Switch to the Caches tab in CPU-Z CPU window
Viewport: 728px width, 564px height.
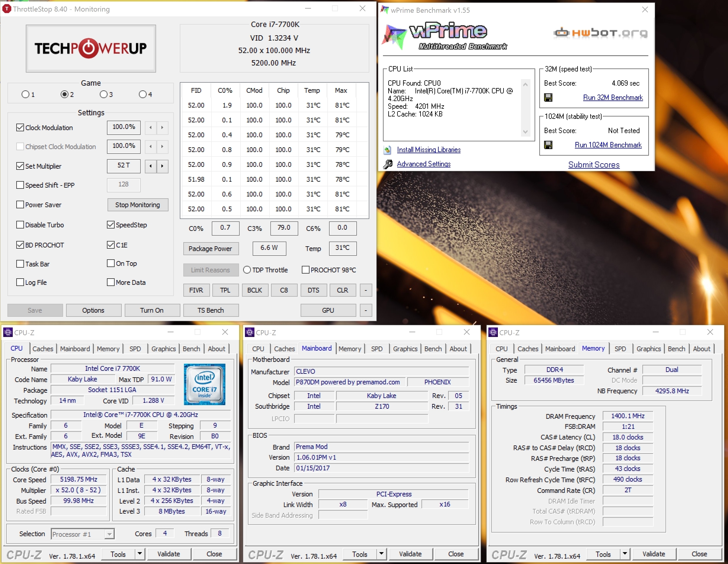pyautogui.click(x=43, y=349)
